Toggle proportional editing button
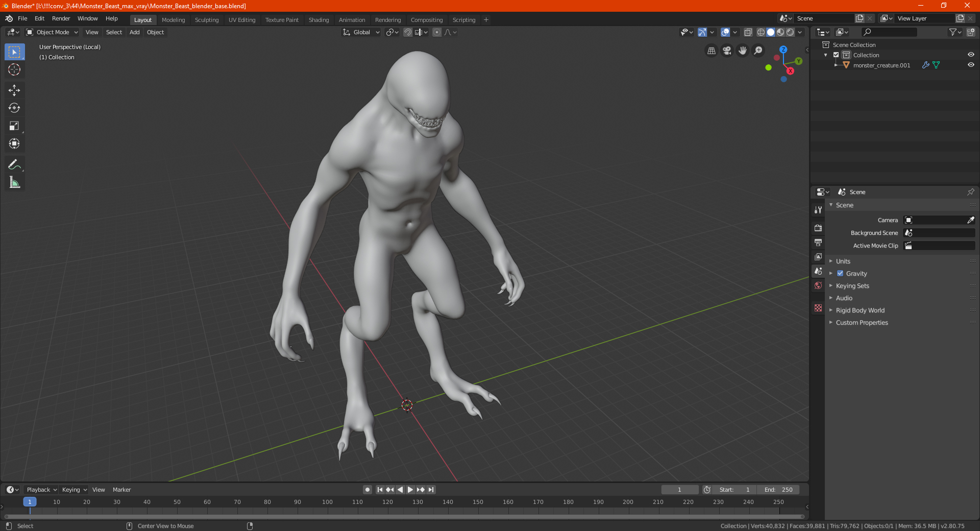 point(437,32)
